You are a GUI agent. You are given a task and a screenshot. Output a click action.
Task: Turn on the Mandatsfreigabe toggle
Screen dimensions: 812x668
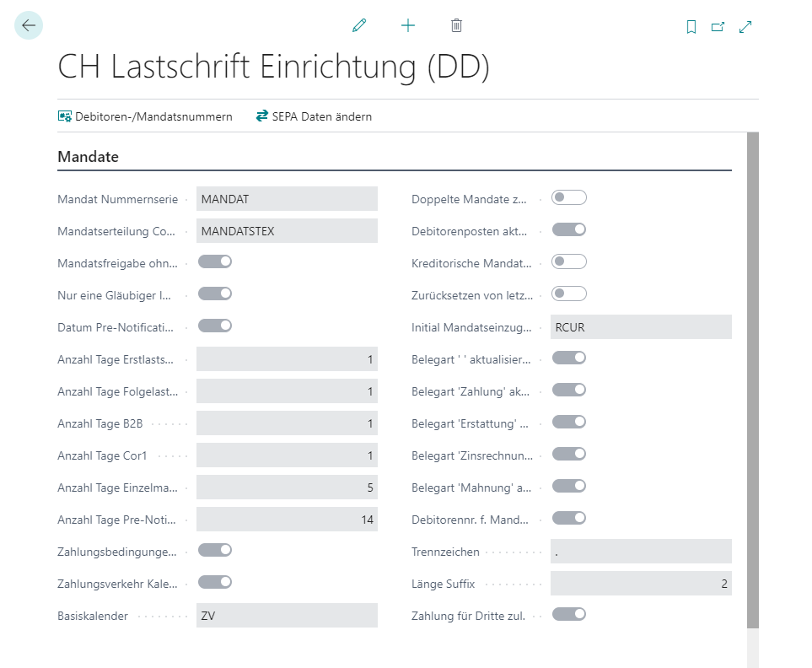215,261
